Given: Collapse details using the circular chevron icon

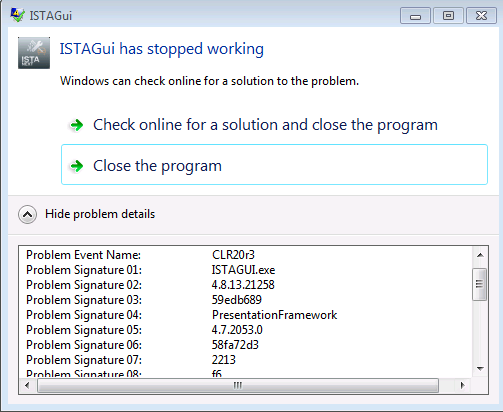Looking at the screenshot, I should [x=27, y=214].
